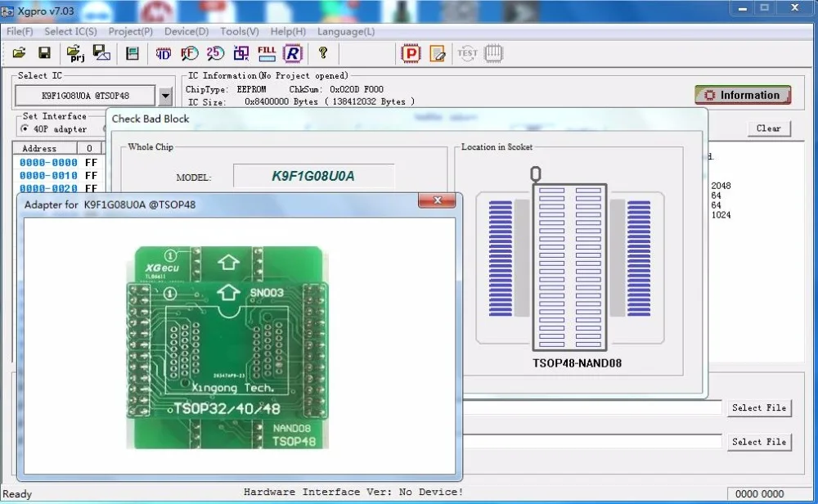Click the value 1024 in the log
Screen dimensions: 818x504
(721, 215)
